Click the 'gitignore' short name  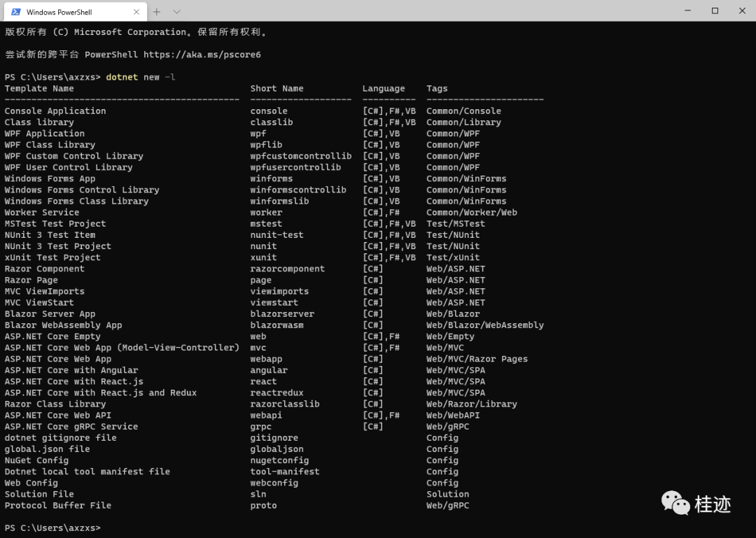point(274,438)
